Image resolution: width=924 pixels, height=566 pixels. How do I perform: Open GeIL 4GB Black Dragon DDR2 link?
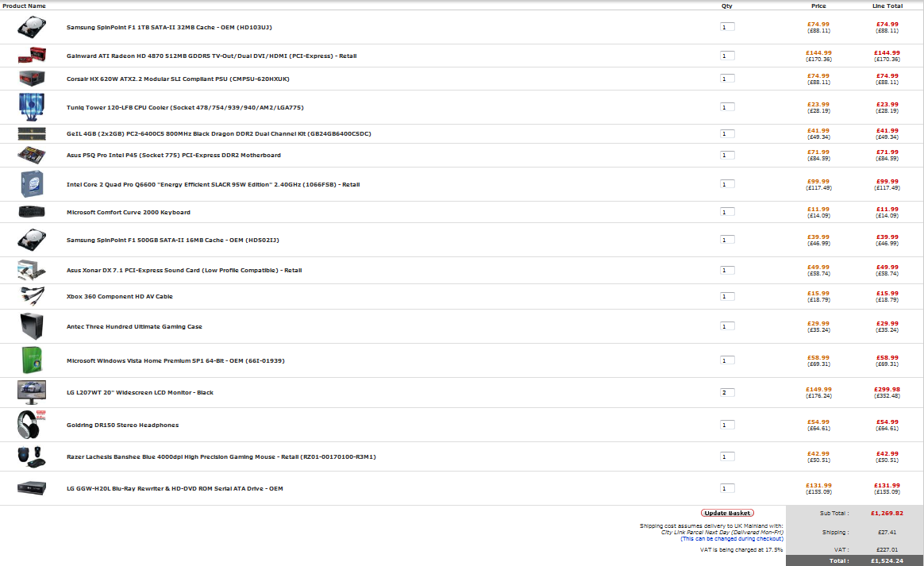click(x=218, y=134)
